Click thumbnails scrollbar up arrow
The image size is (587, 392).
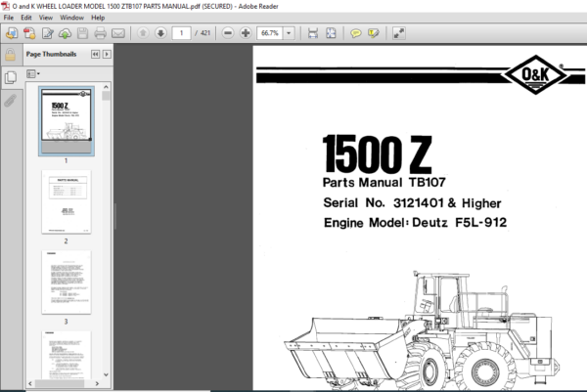106,87
